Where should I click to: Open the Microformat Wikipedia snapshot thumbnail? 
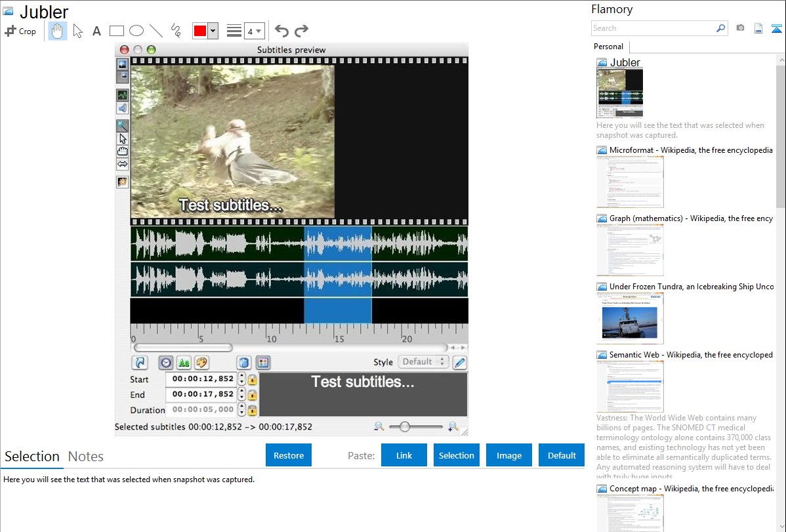[x=630, y=182]
